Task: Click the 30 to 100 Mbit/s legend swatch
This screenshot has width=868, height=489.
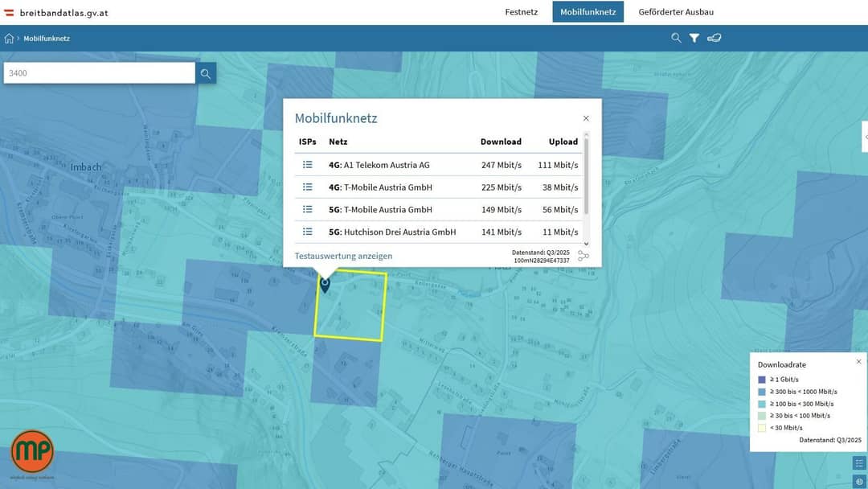Action: pyautogui.click(x=762, y=415)
